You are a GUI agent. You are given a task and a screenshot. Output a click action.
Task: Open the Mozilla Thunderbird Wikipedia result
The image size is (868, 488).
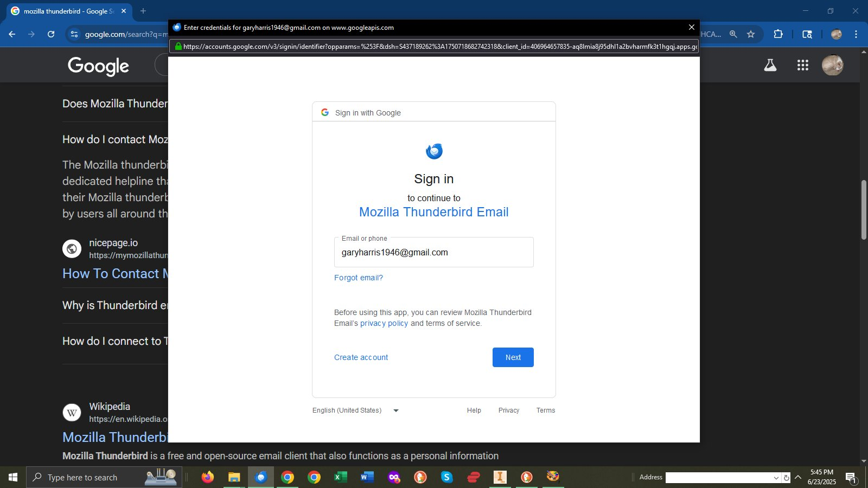coord(115,437)
